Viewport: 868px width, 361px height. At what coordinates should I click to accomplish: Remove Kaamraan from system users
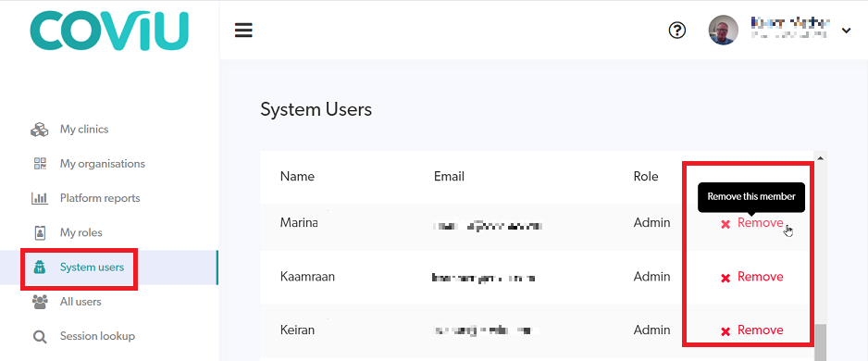[760, 277]
